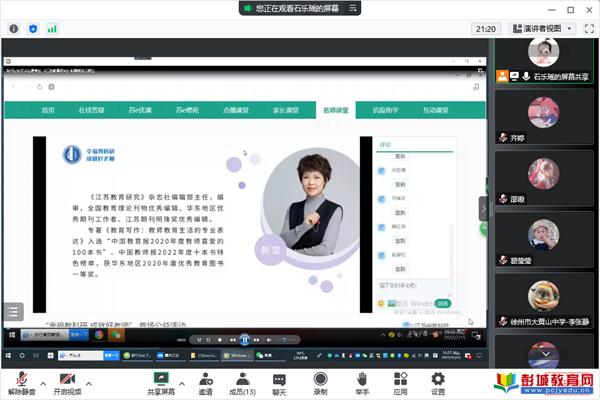
Task: Click the WeChat icon in shared taskbar
Action: pos(116,335)
